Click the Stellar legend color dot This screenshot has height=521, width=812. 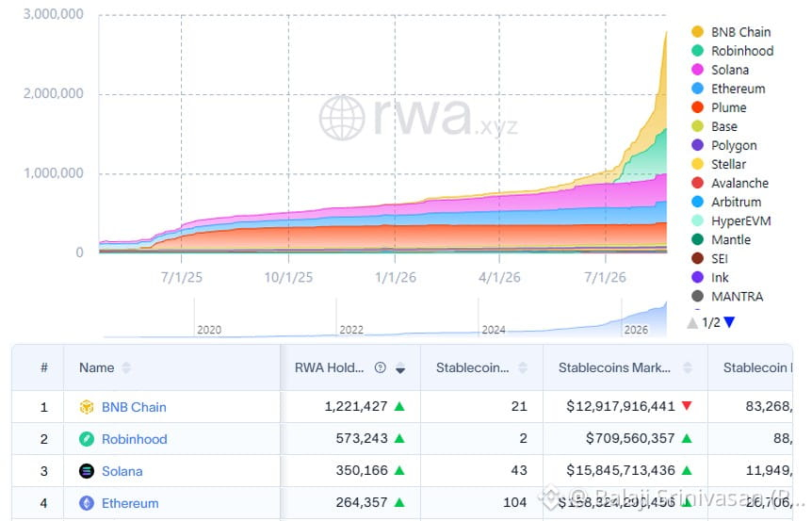coord(698,164)
